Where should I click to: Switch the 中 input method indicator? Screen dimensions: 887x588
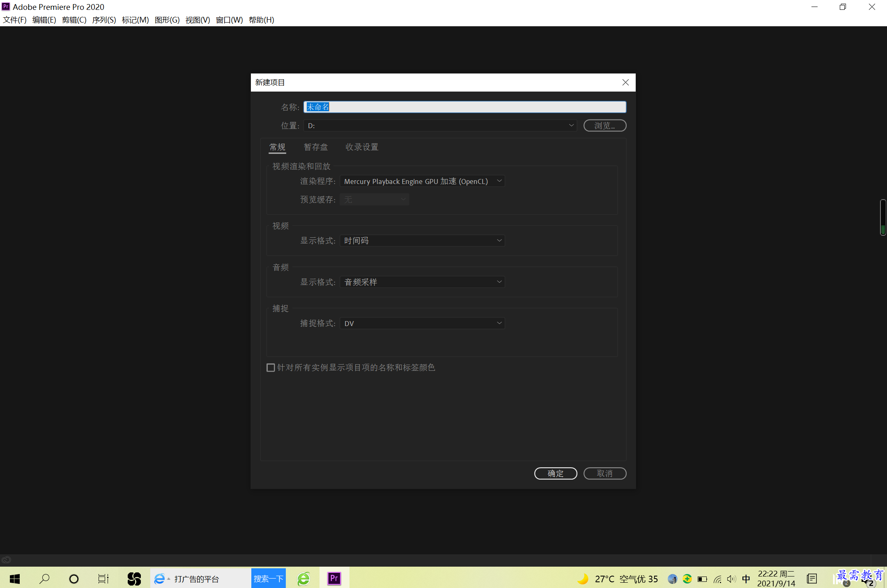tap(746, 579)
